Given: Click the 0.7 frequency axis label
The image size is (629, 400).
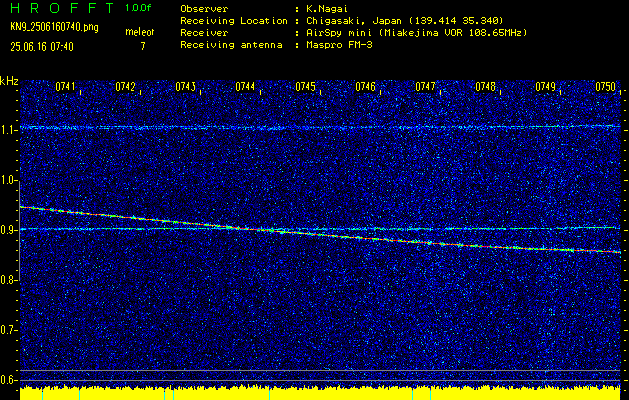Looking at the screenshot, I should [x=8, y=330].
